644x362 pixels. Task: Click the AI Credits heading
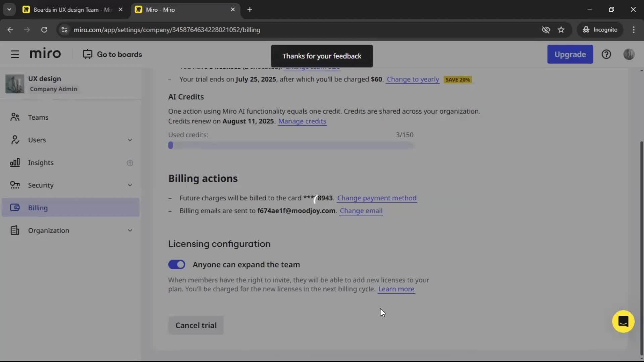click(186, 97)
